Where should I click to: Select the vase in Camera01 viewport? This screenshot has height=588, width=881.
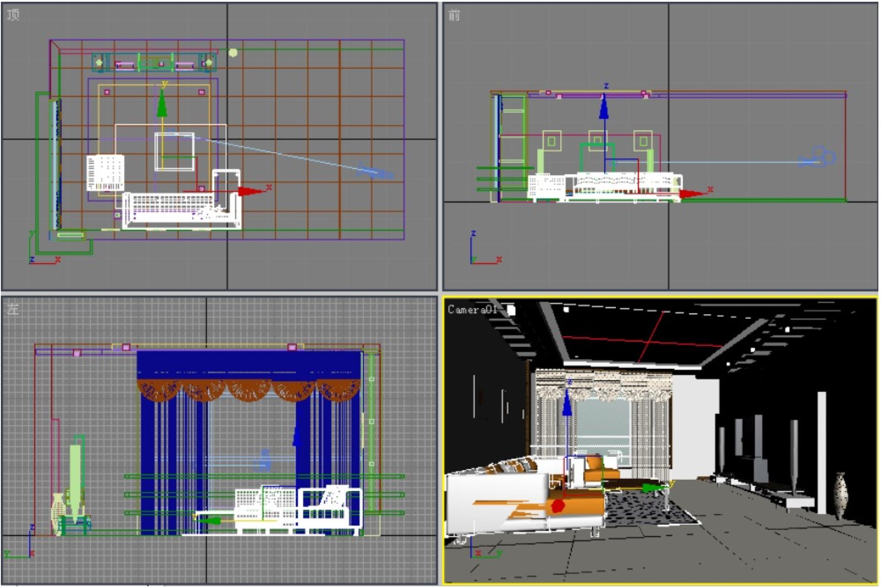(x=841, y=496)
